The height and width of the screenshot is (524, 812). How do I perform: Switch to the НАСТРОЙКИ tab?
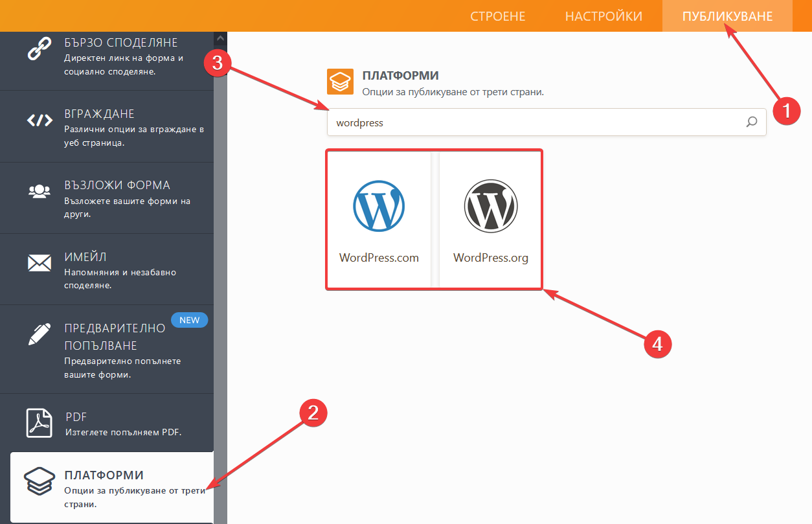[x=604, y=16]
